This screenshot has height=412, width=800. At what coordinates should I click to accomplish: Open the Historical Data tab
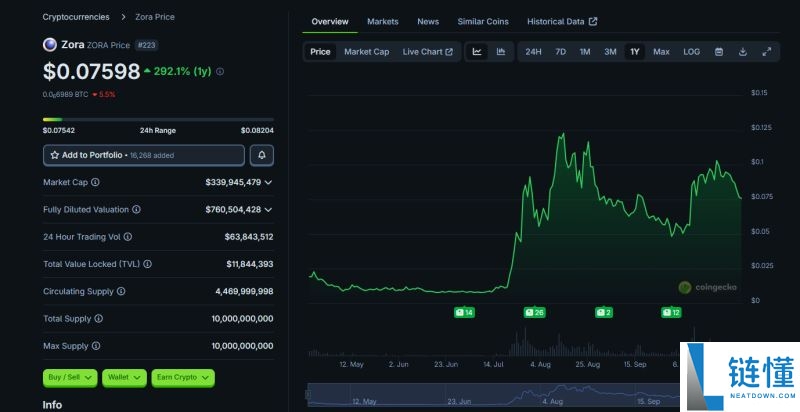click(562, 21)
